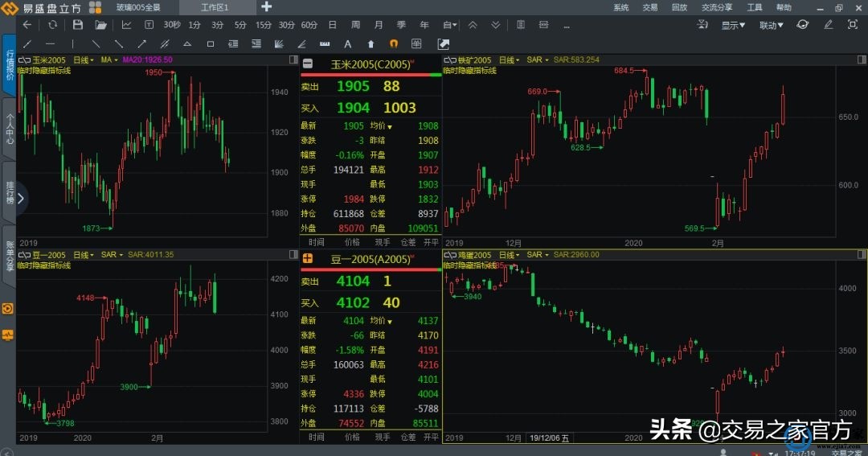The width and height of the screenshot is (868, 456).
Task: Jump down with the double chevron down icon
Action: [495, 24]
